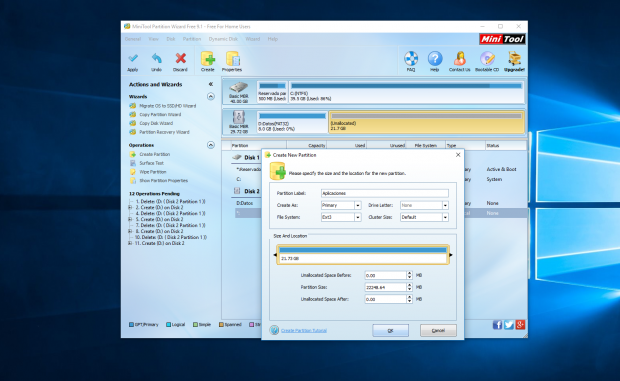Click the MiniTool logo
The image size is (620, 381).
(x=502, y=39)
